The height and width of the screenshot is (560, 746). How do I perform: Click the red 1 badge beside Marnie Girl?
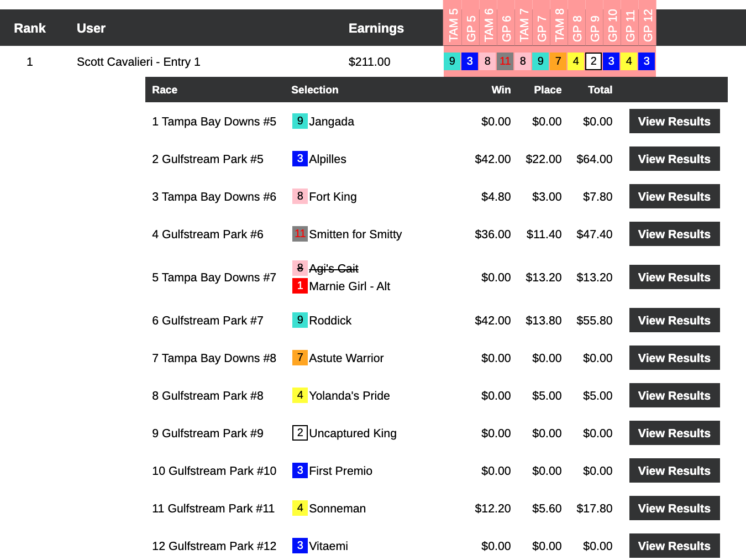[300, 286]
